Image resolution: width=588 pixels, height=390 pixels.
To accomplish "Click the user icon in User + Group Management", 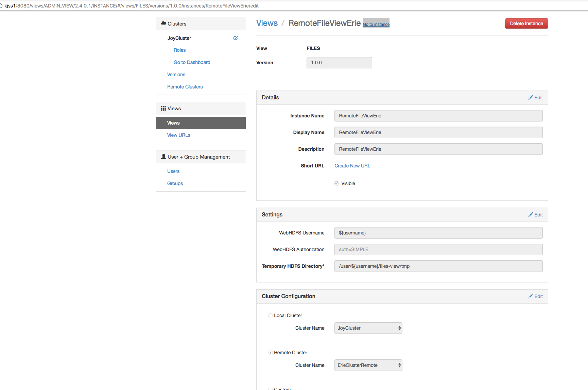I will (x=163, y=157).
